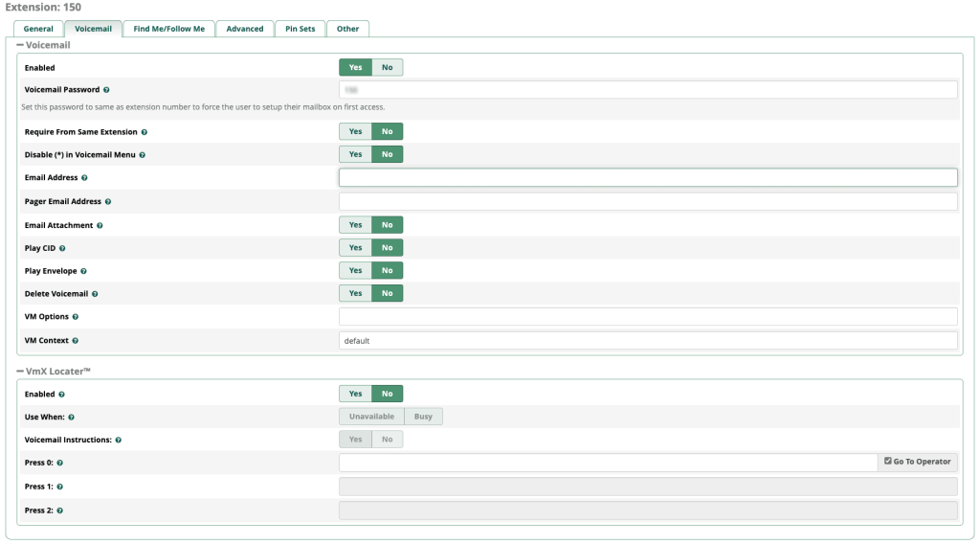Click help icon beside VM Context

[75, 341]
